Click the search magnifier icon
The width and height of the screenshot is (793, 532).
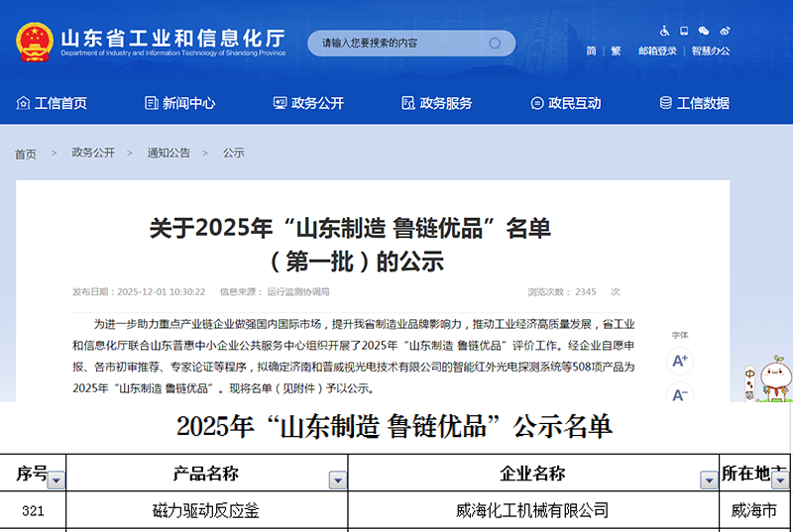click(x=495, y=44)
